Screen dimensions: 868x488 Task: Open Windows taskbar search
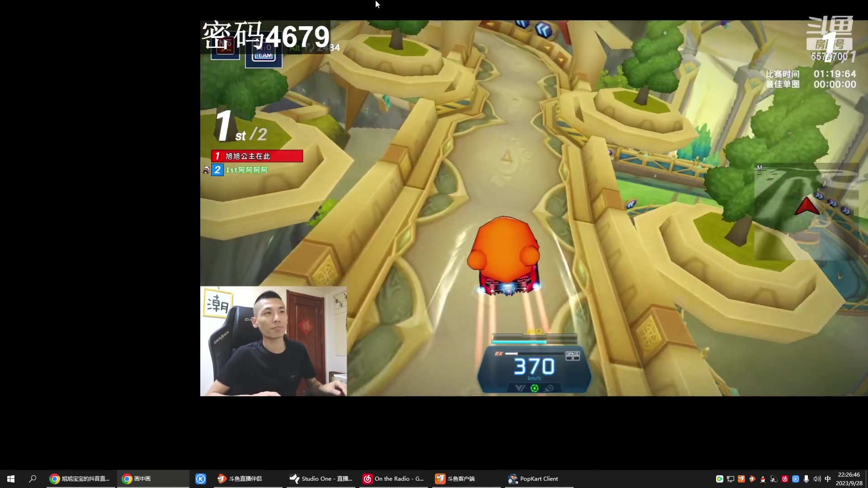(x=33, y=479)
